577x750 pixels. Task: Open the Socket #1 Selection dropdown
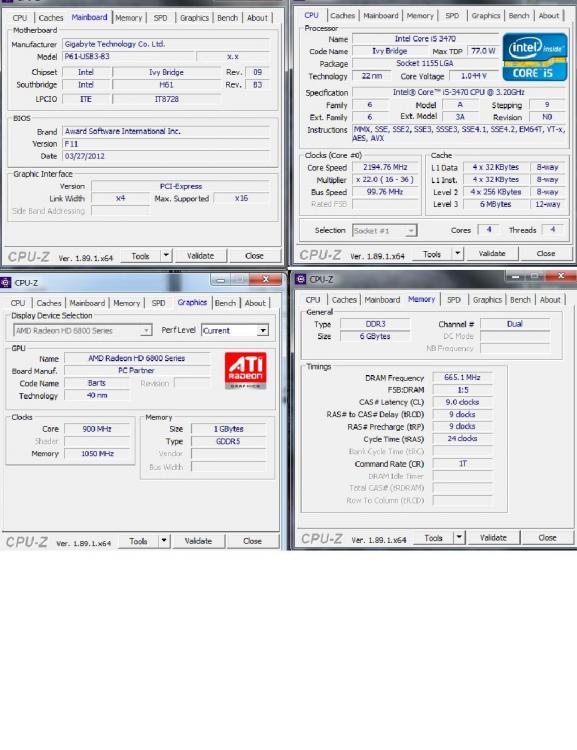click(x=411, y=231)
